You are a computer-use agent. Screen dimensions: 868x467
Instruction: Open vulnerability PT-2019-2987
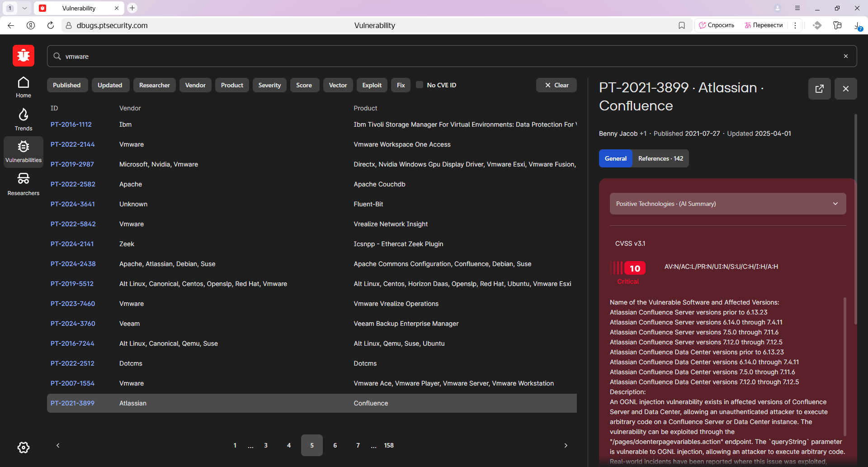[x=72, y=164]
